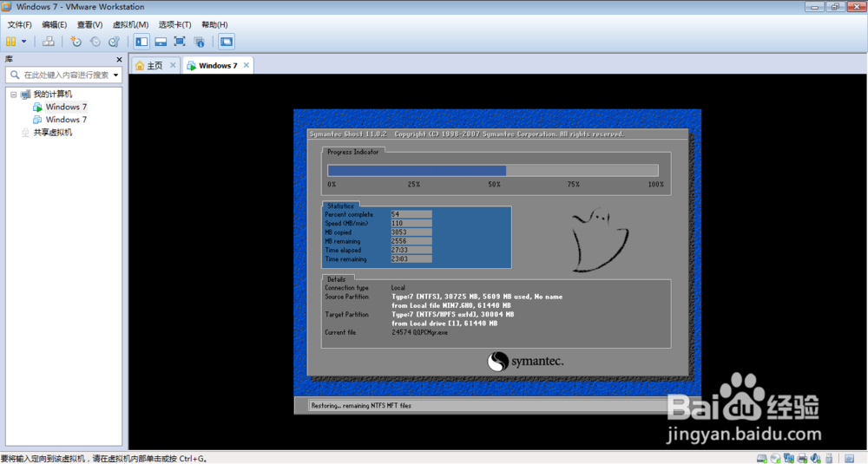Click the VMware Workstation title bar icon
Viewport: 868px width, 464px height.
(x=7, y=7)
